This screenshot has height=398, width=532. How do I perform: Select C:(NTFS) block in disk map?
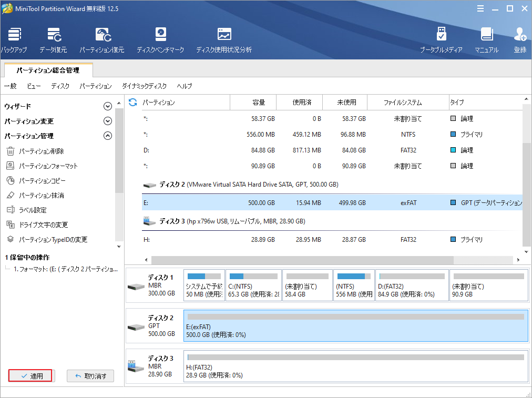click(253, 285)
